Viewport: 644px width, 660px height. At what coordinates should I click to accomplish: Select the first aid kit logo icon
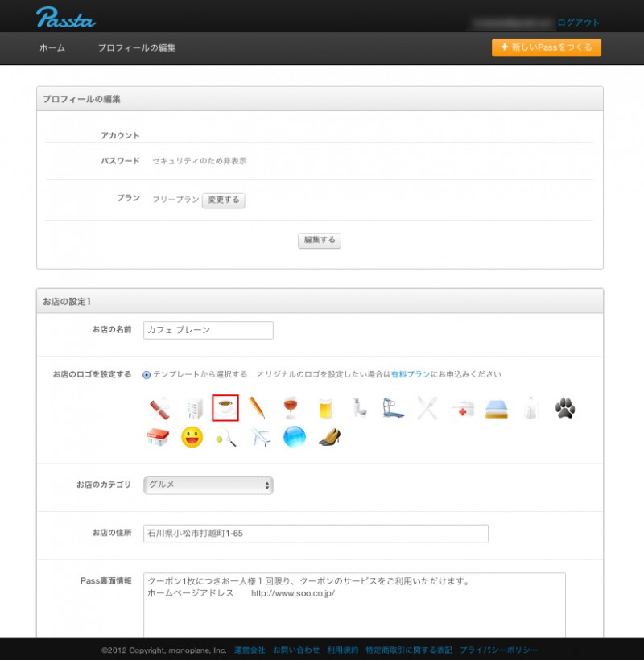click(461, 409)
